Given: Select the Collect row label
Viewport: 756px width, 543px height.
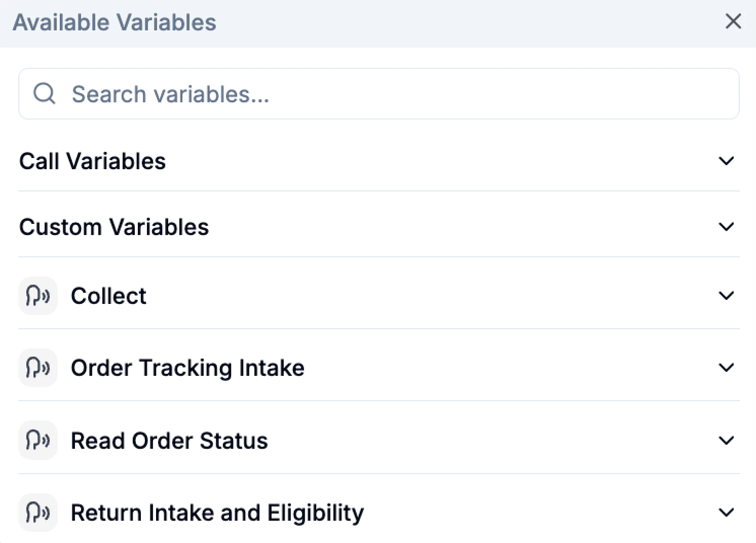Looking at the screenshot, I should pos(108,295).
